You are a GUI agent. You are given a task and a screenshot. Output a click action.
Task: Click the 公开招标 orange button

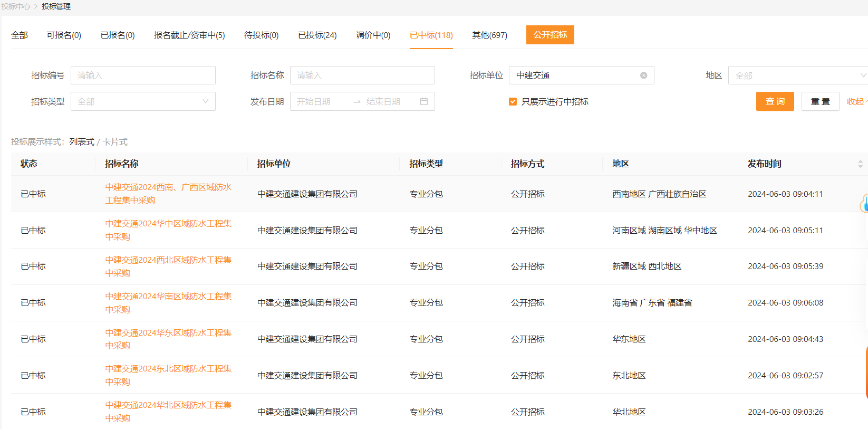pyautogui.click(x=550, y=35)
